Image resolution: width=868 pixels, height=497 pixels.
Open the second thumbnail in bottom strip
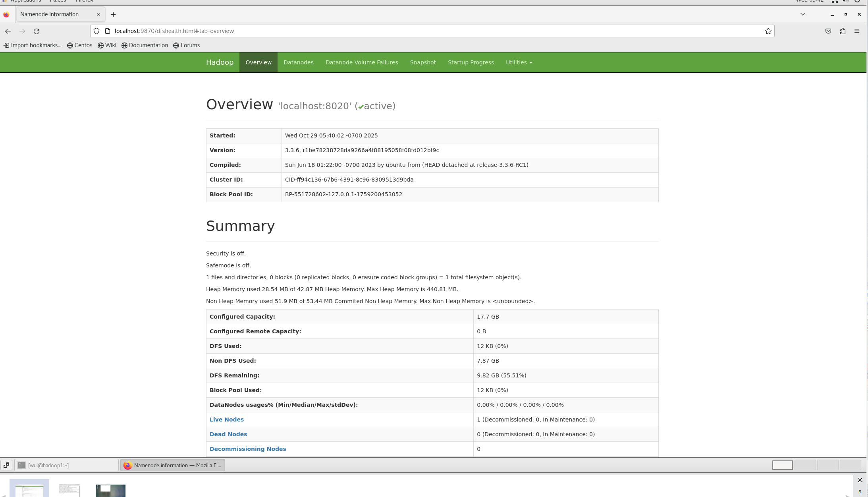(69, 489)
